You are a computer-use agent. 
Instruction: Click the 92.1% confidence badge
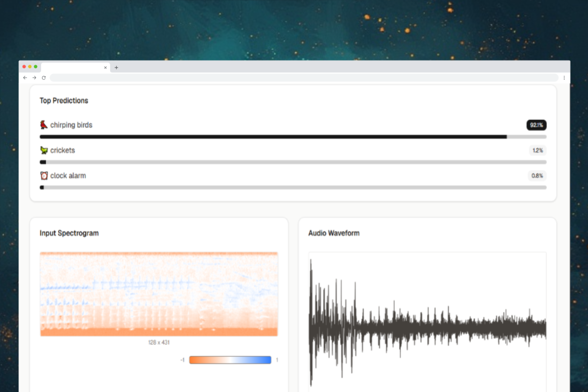(x=536, y=125)
